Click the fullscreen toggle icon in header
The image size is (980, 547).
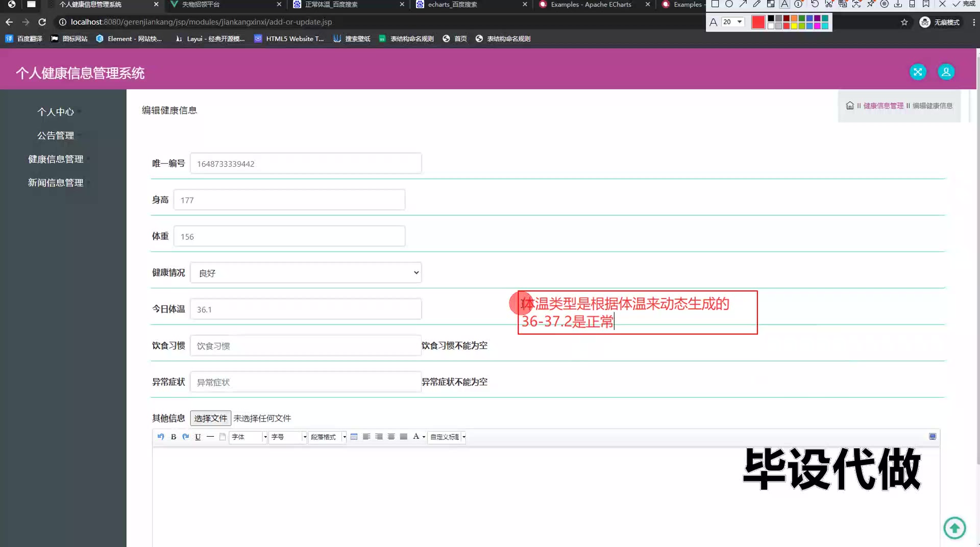click(918, 72)
